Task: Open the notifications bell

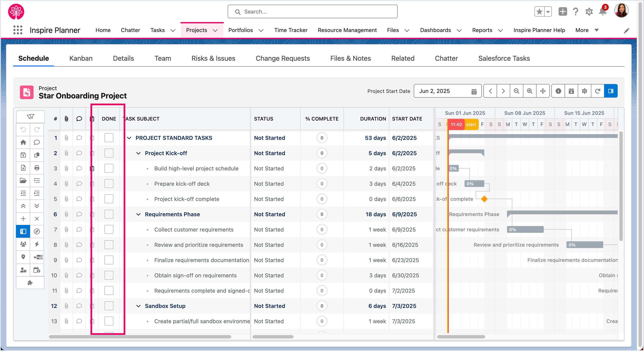Action: pos(603,11)
